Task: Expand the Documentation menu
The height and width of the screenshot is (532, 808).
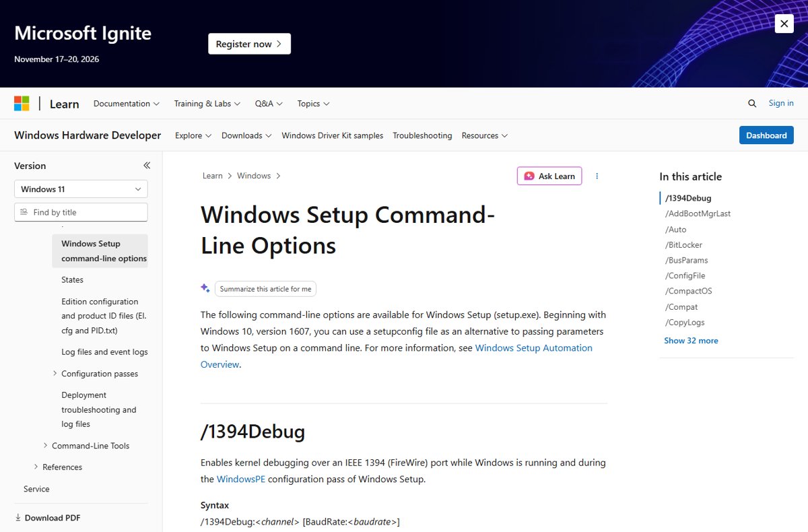Action: point(127,104)
